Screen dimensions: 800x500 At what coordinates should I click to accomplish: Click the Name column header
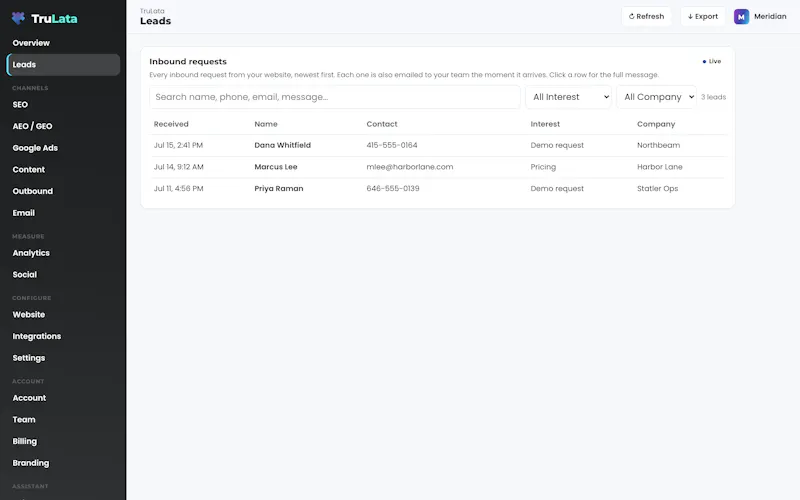[266, 124]
